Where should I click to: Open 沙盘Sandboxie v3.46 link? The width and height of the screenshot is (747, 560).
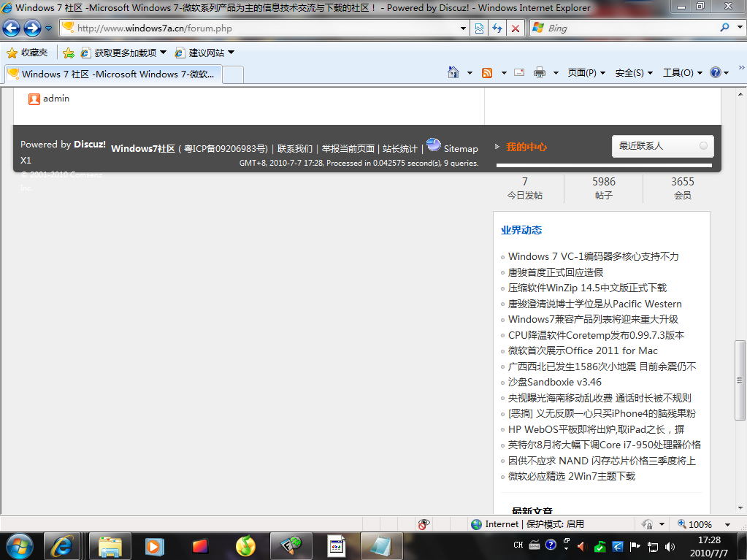[x=554, y=383]
